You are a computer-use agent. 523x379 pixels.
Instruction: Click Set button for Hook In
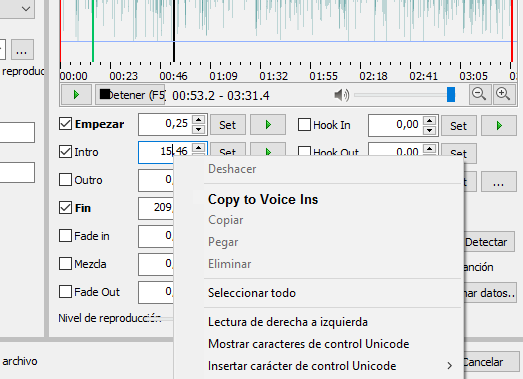[x=459, y=126]
